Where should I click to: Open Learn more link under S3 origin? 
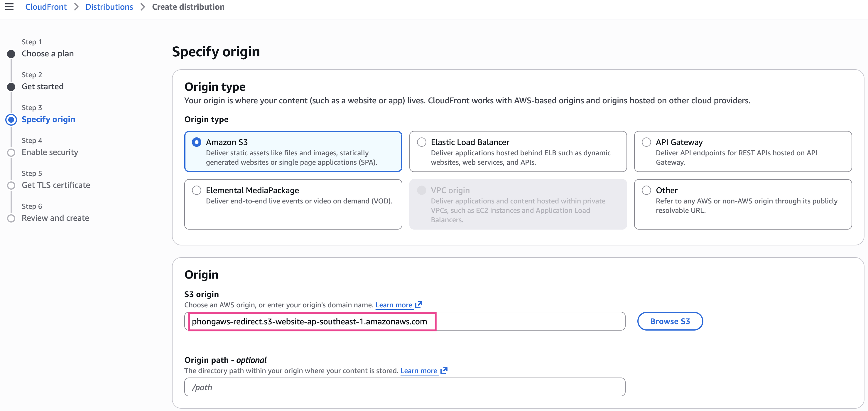click(394, 305)
